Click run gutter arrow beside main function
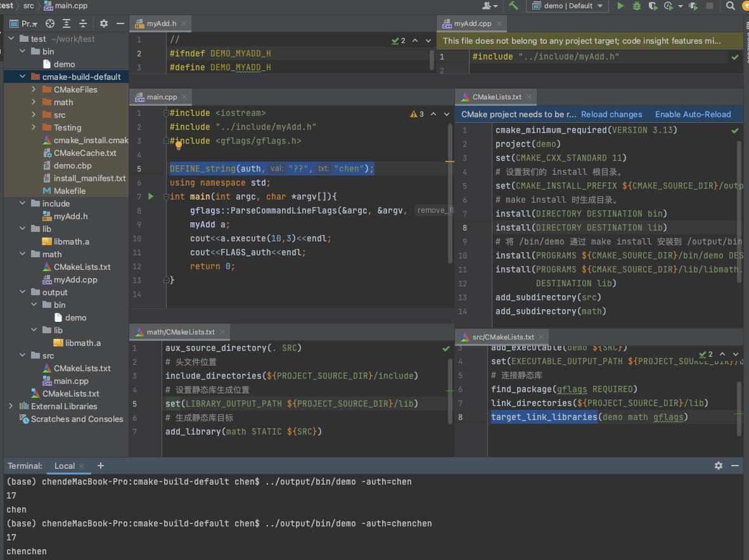749x560 pixels. pyautogui.click(x=151, y=196)
